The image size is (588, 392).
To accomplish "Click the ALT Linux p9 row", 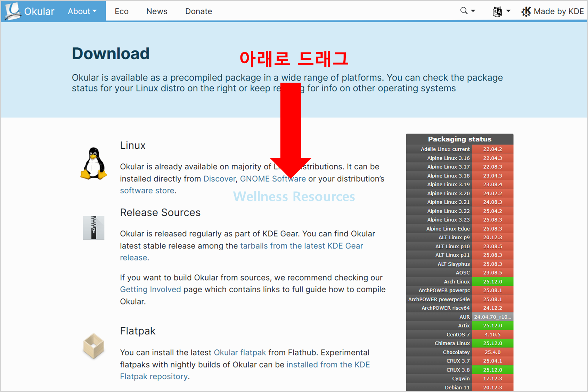I will (x=459, y=237).
